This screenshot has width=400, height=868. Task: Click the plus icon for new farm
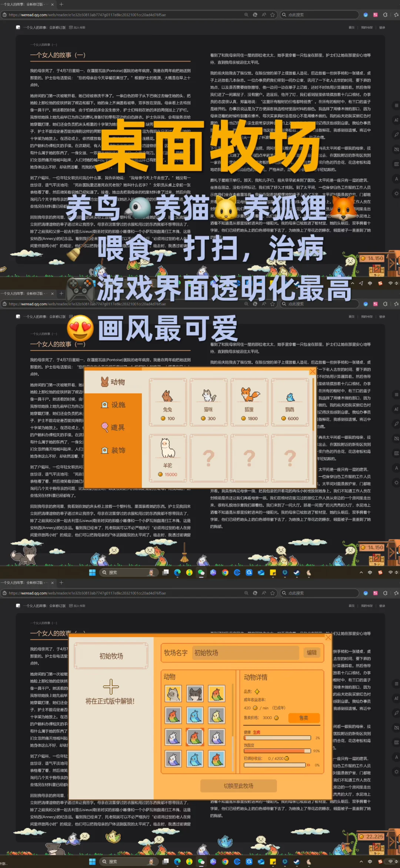[111, 686]
